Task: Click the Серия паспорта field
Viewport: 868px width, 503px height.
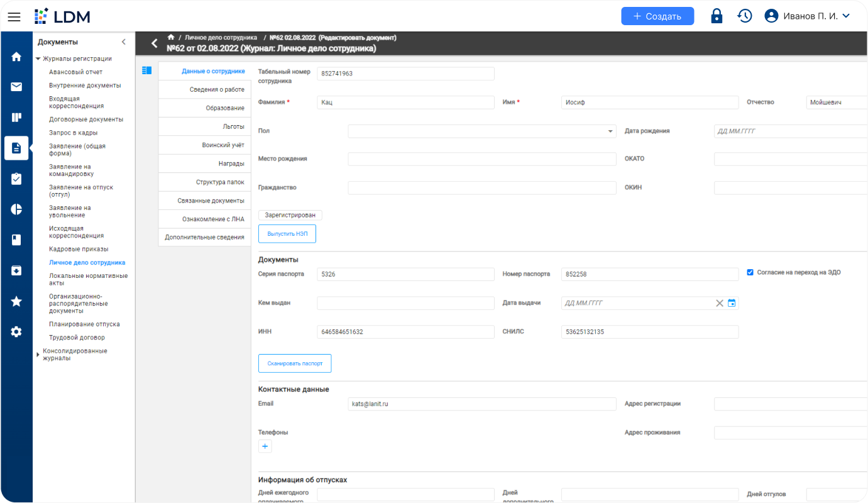Action: 405,274
